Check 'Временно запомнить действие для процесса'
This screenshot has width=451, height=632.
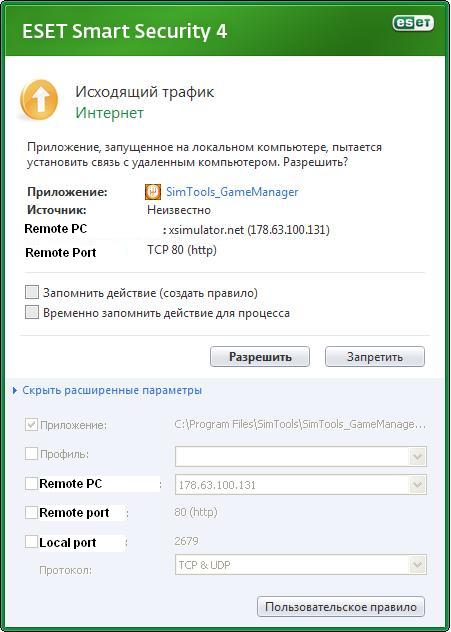click(32, 312)
